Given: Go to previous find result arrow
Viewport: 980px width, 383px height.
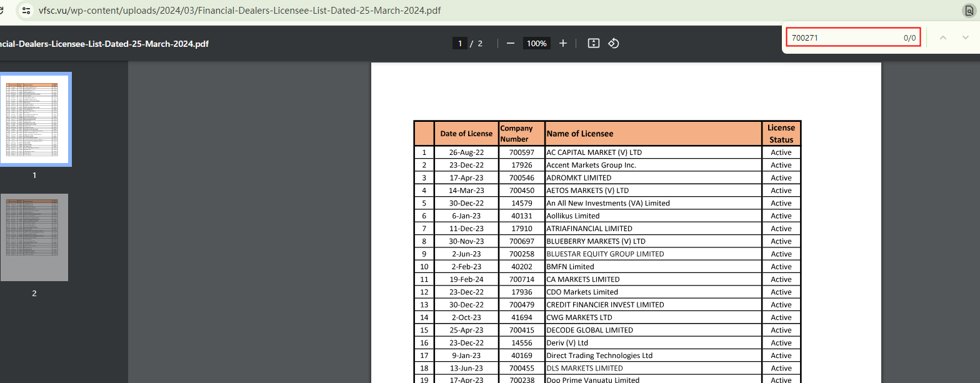Looking at the screenshot, I should coord(943,37).
